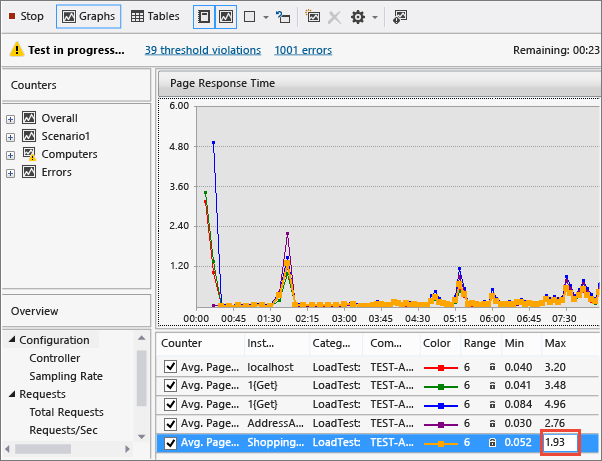Click the Max value 4.96 cell
The image size is (602, 461).
click(555, 404)
